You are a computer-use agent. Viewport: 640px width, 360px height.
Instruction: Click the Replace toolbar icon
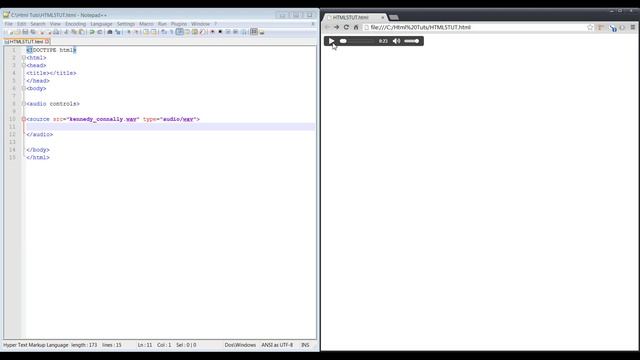(118, 32)
